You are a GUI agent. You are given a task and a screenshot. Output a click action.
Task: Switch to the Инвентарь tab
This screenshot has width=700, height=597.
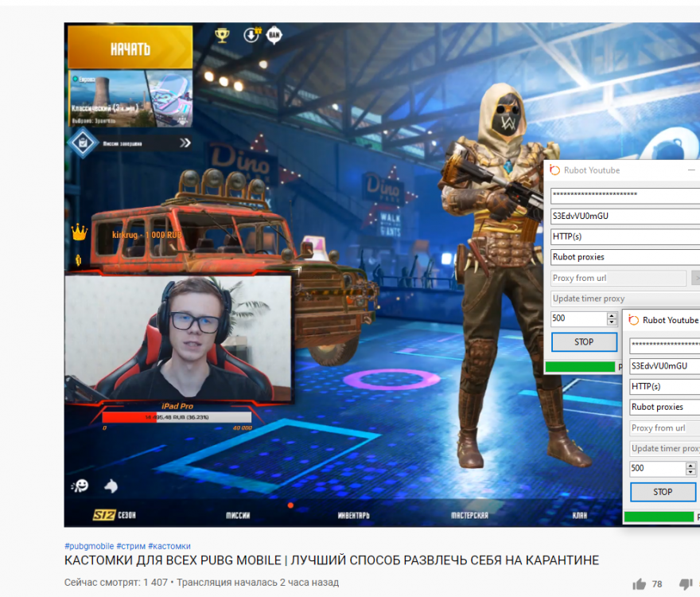pos(353,515)
